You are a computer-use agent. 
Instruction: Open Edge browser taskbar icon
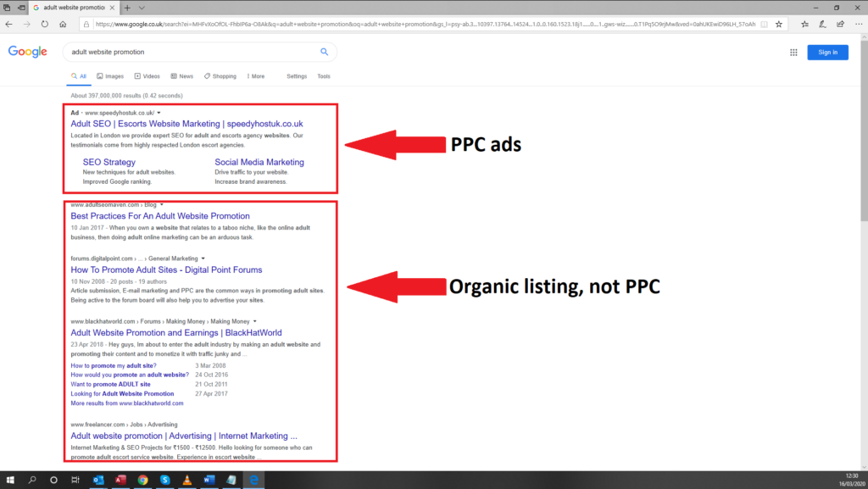tap(253, 480)
